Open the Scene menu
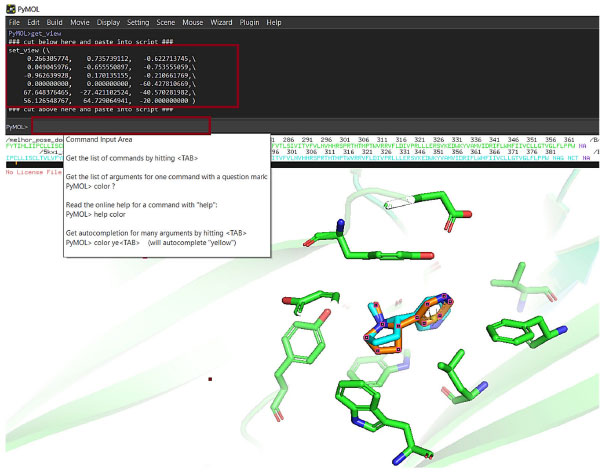 point(167,21)
